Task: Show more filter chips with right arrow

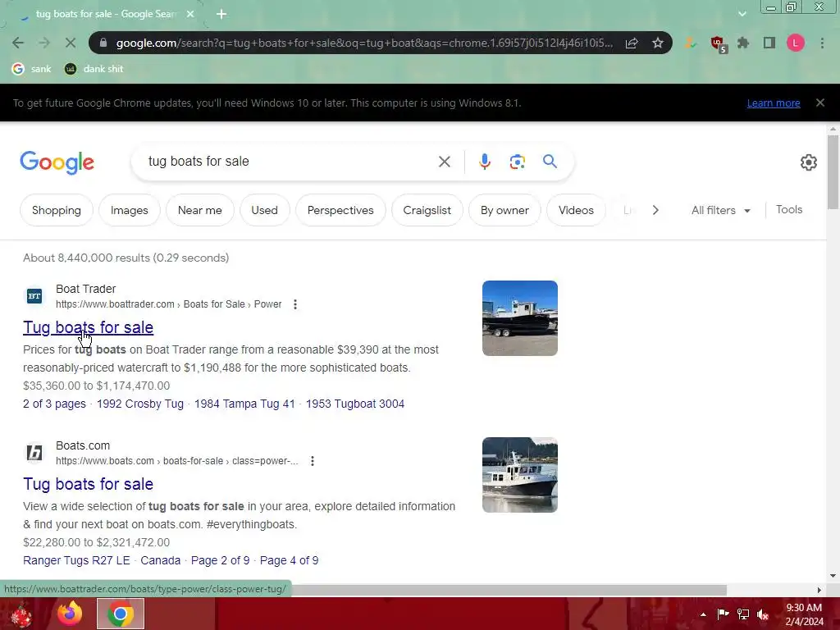Action: [x=655, y=210]
